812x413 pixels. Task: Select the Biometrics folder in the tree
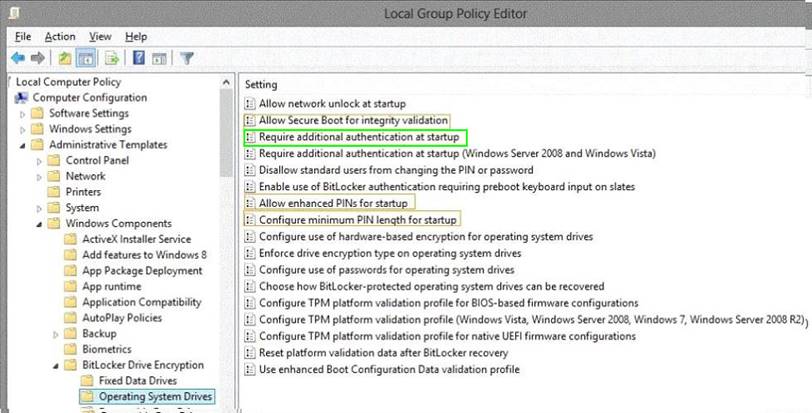[106, 349]
